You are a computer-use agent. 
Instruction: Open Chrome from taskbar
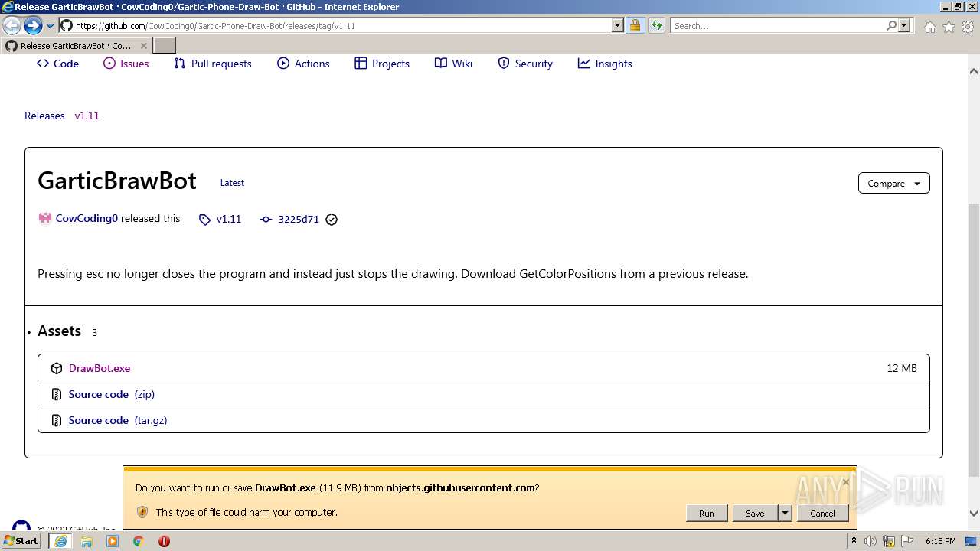pyautogui.click(x=139, y=541)
